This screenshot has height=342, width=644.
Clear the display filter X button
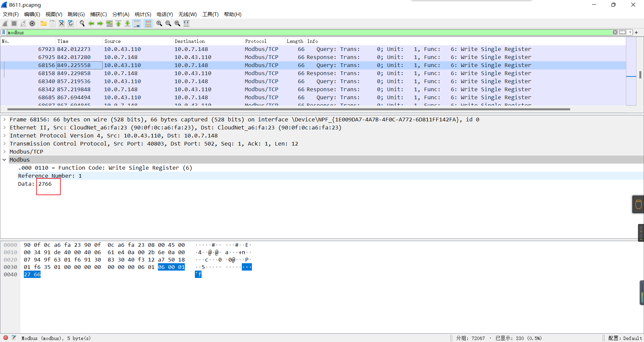point(615,33)
